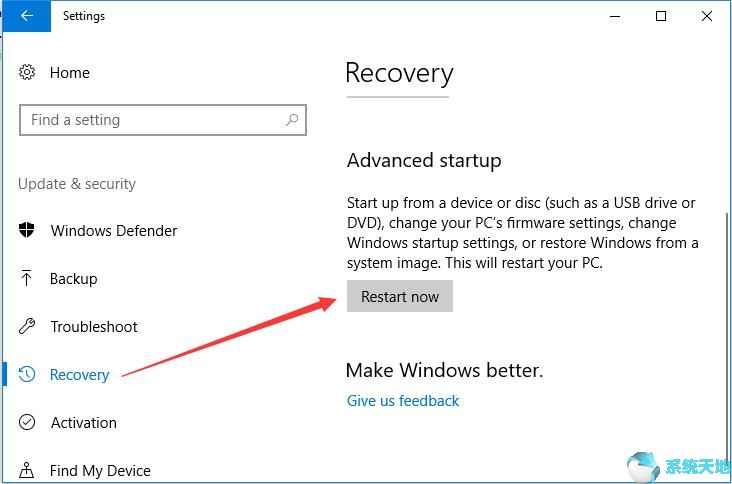Viewport: 732px width, 484px height.
Task: Click the Windows Defender shield icon
Action: click(28, 230)
